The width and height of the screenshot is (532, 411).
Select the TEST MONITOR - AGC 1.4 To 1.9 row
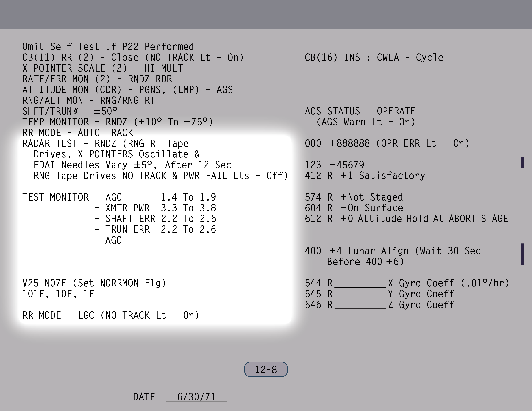119,197
